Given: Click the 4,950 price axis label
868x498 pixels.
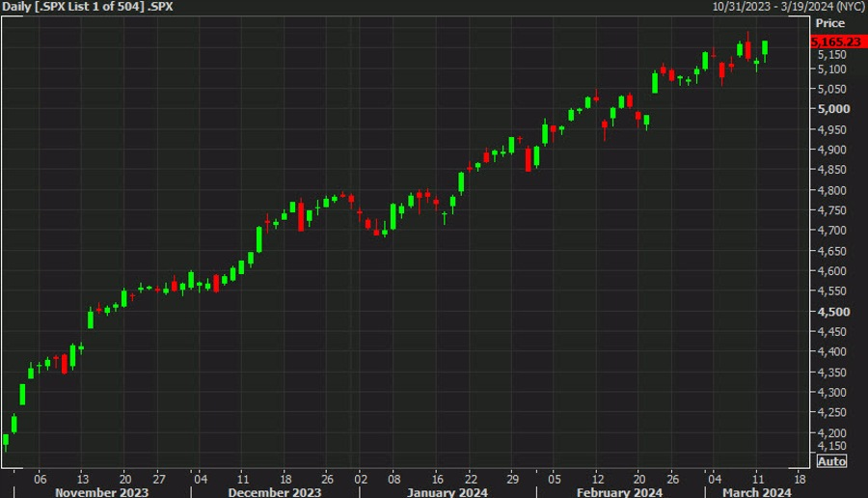Looking at the screenshot, I should pyautogui.click(x=832, y=129).
